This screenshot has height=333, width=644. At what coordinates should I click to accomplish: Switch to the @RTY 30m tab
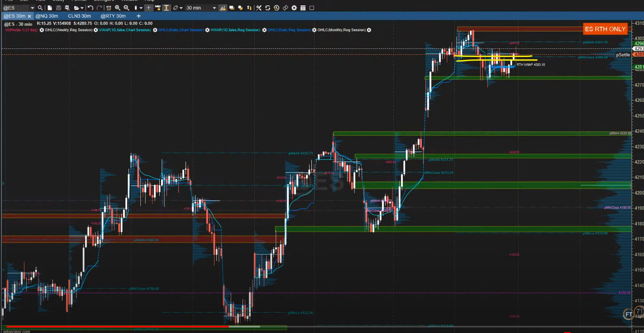coord(113,16)
